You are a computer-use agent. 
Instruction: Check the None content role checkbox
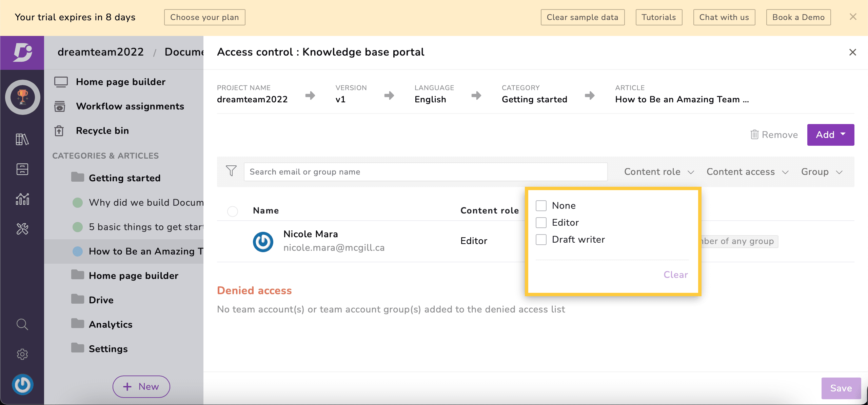541,205
